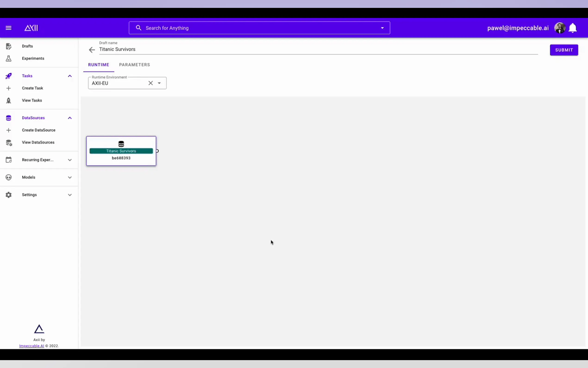Image resolution: width=588 pixels, height=368 pixels.
Task: Click View DataSources sidebar item
Action: coord(38,142)
